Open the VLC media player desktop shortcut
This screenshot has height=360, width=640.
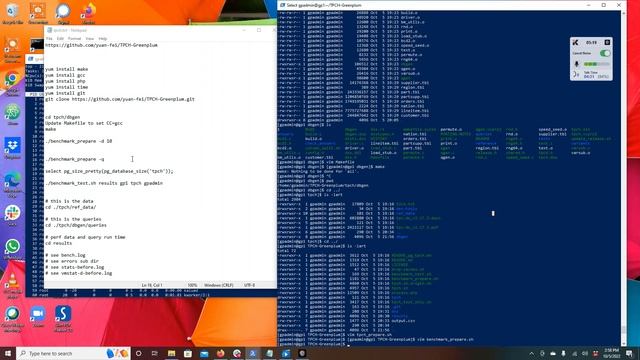pos(12,284)
